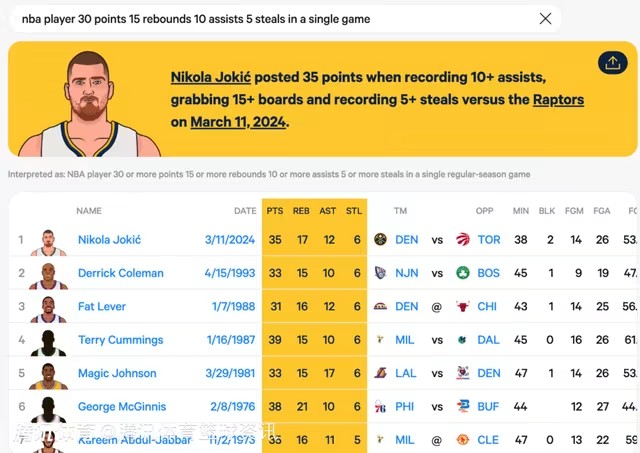Click the Lakers logo beside LAL
The height and width of the screenshot is (453, 640).
click(x=380, y=373)
